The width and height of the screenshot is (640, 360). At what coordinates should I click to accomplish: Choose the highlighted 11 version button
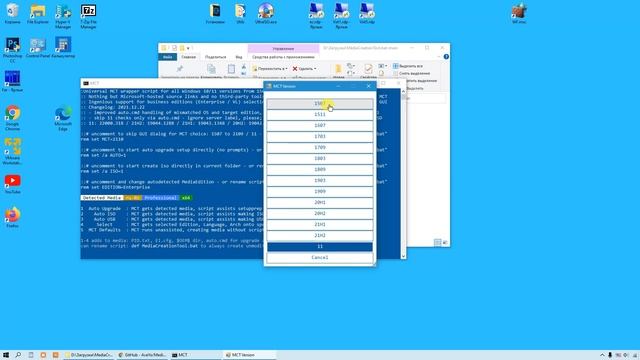tap(320, 247)
